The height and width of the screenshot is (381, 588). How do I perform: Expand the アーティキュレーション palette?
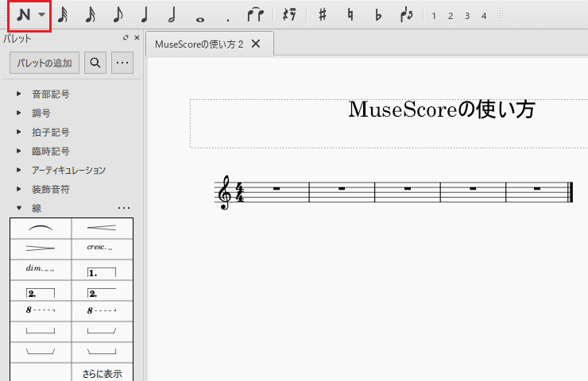click(x=19, y=170)
